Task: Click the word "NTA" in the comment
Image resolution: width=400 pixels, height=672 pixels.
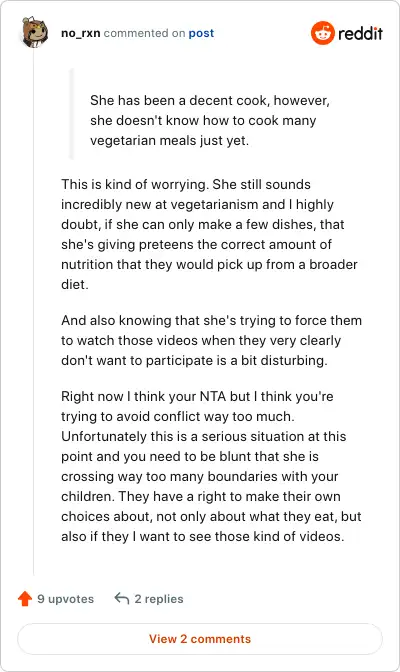Action: click(213, 396)
